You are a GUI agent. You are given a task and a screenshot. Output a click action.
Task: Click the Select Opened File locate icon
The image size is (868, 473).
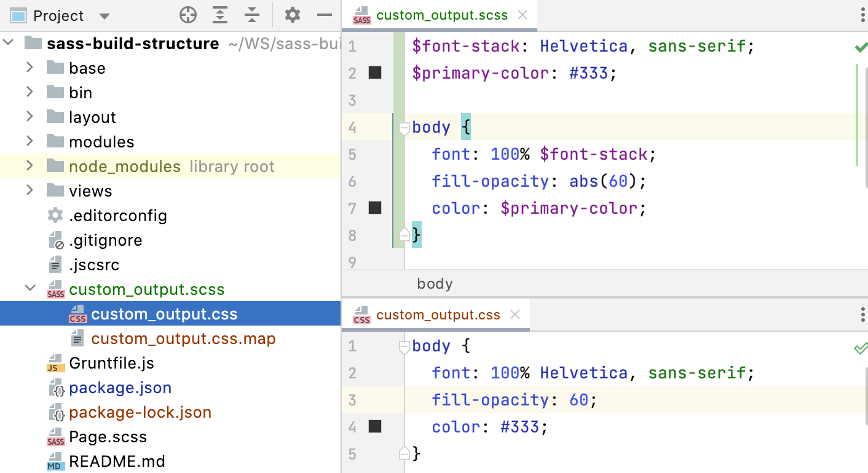[x=187, y=15]
